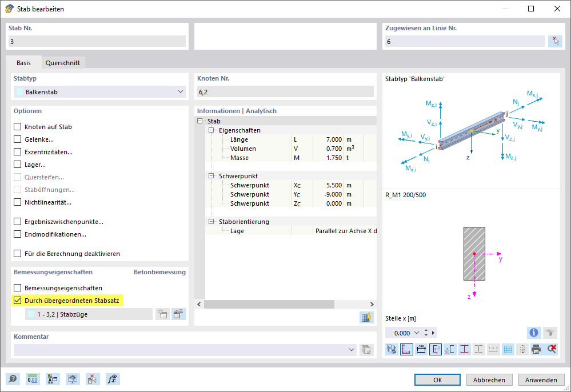Image resolution: width=571 pixels, height=392 pixels.
Task: Enable the Bemessungseigenschaften checkbox
Action: 18,288
